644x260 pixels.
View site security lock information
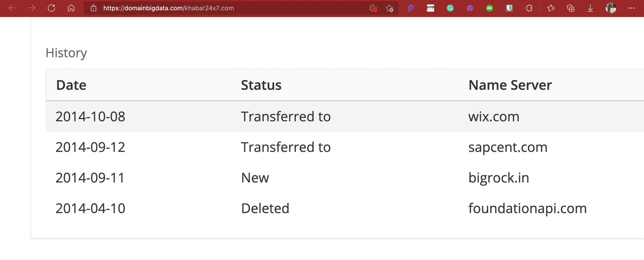93,8
